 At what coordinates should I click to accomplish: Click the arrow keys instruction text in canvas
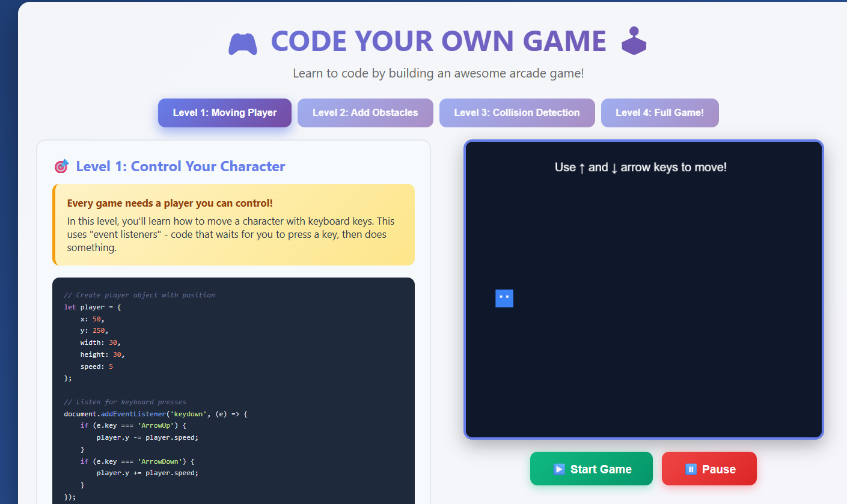(640, 167)
